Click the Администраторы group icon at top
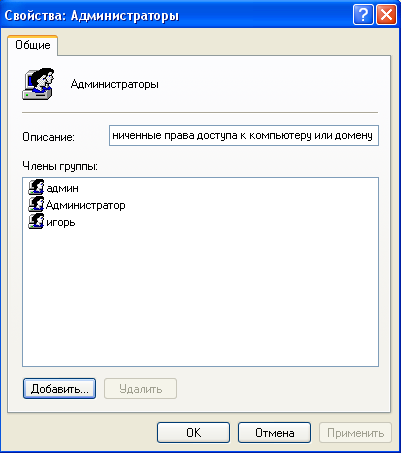 [x=38, y=84]
